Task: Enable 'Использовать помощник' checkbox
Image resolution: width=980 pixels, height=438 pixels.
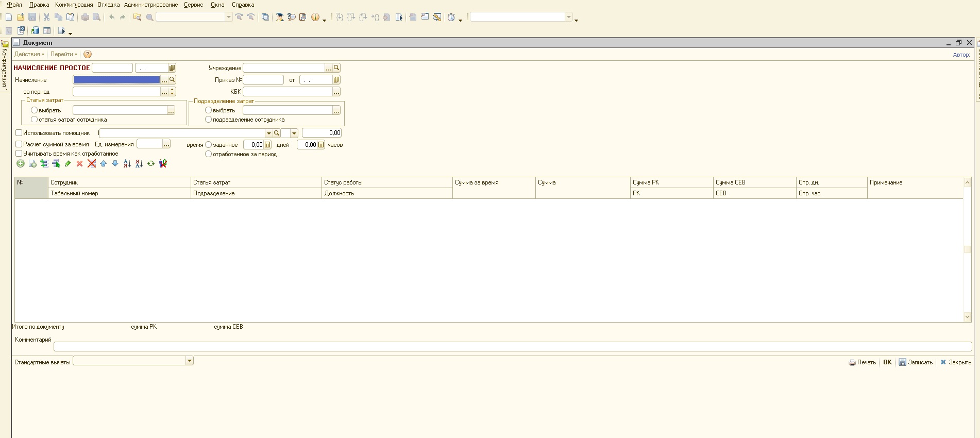Action: (19, 133)
